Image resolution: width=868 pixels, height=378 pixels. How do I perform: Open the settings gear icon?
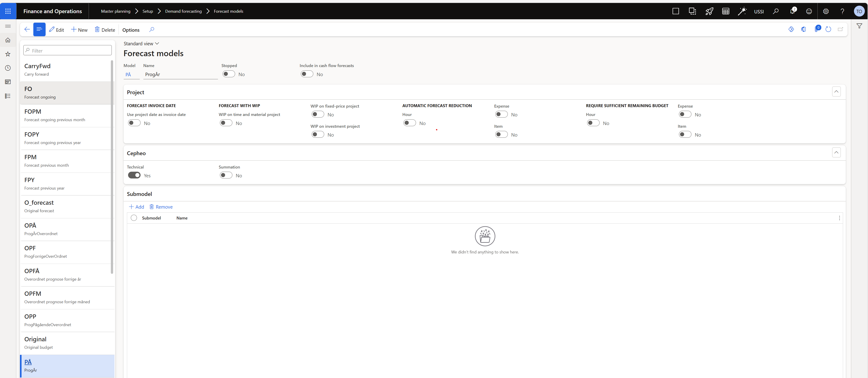826,11
